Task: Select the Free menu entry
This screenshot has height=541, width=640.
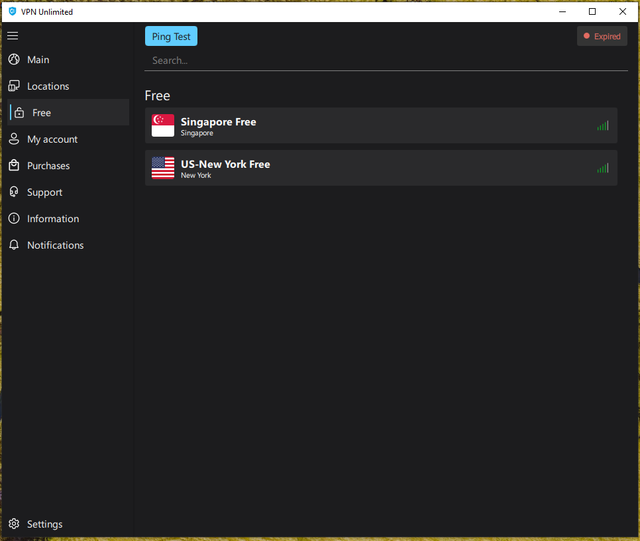Action: [x=68, y=112]
